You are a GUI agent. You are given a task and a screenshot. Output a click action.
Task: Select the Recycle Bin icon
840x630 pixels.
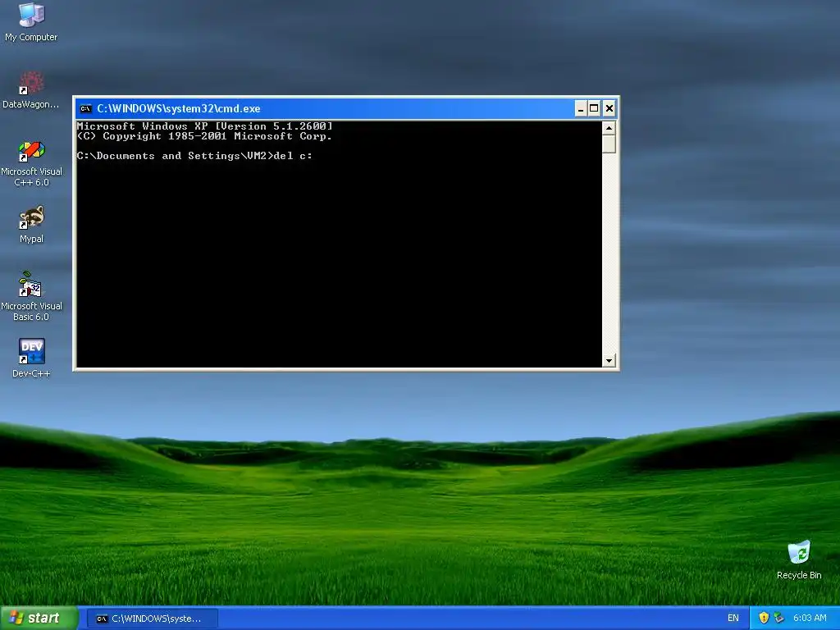coord(799,560)
